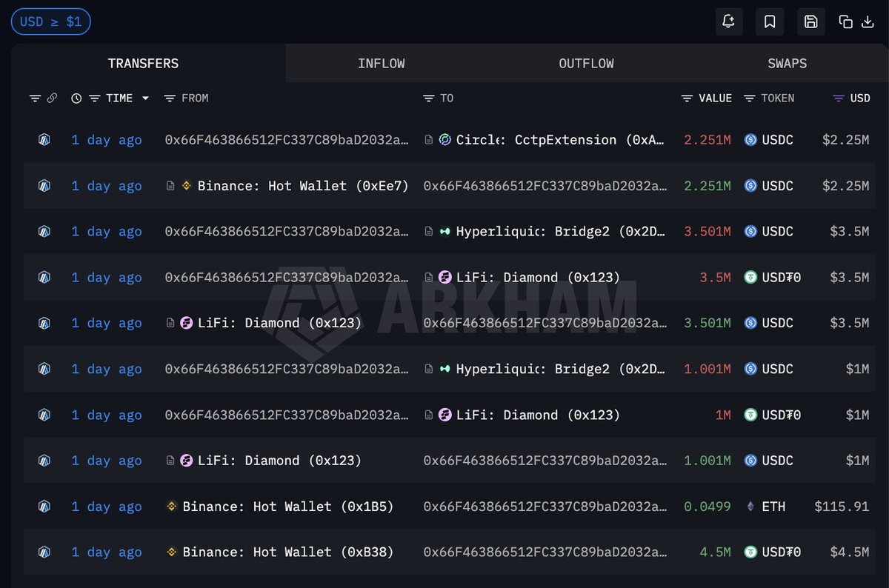This screenshot has height=588, width=889.
Task: Click the copy icon
Action: 845,21
